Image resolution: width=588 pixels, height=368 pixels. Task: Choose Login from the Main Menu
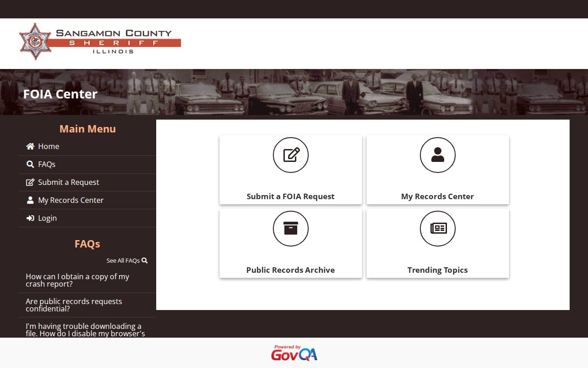[x=87, y=218]
